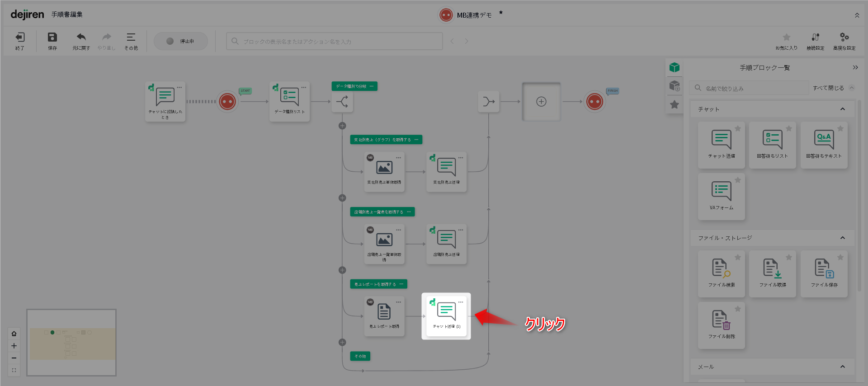868x386 pixels.
Task: Click the empty plus block placeholder
Action: [542, 102]
